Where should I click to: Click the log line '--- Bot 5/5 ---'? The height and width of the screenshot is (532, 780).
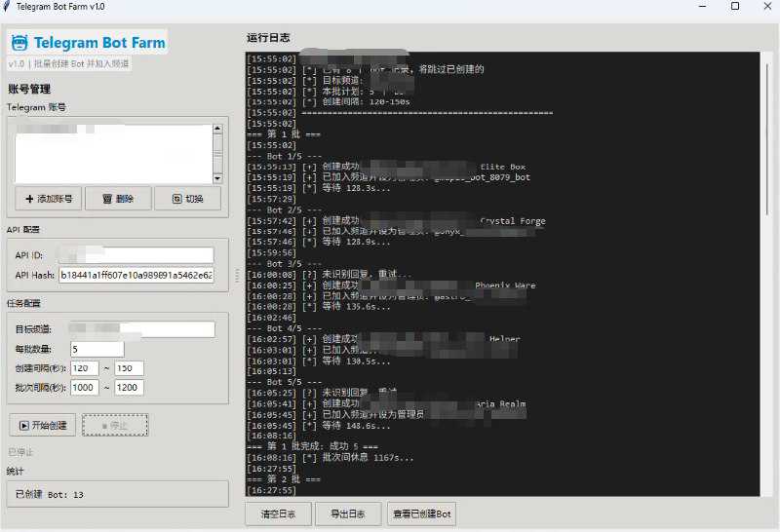(285, 382)
